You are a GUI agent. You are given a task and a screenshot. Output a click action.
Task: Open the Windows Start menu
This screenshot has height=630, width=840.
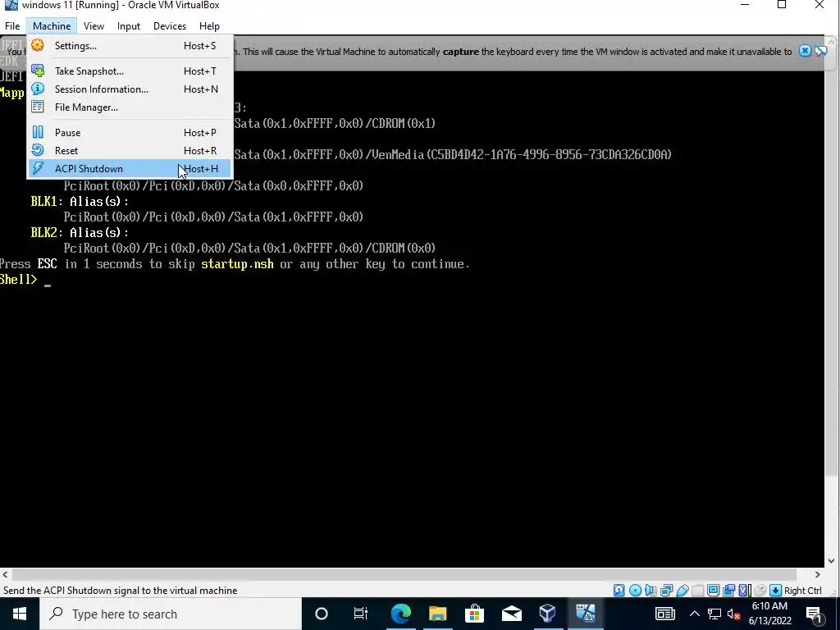(20, 614)
